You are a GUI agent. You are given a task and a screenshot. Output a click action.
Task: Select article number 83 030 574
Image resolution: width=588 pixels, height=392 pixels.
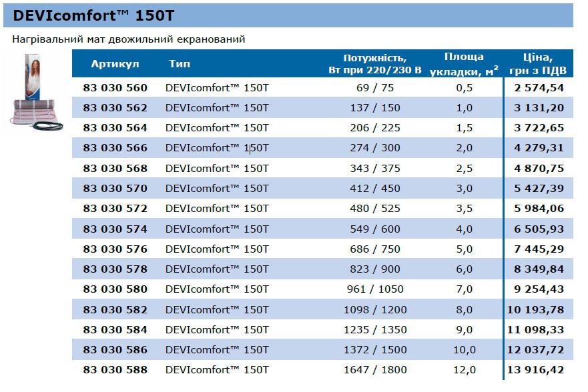pyautogui.click(x=115, y=229)
